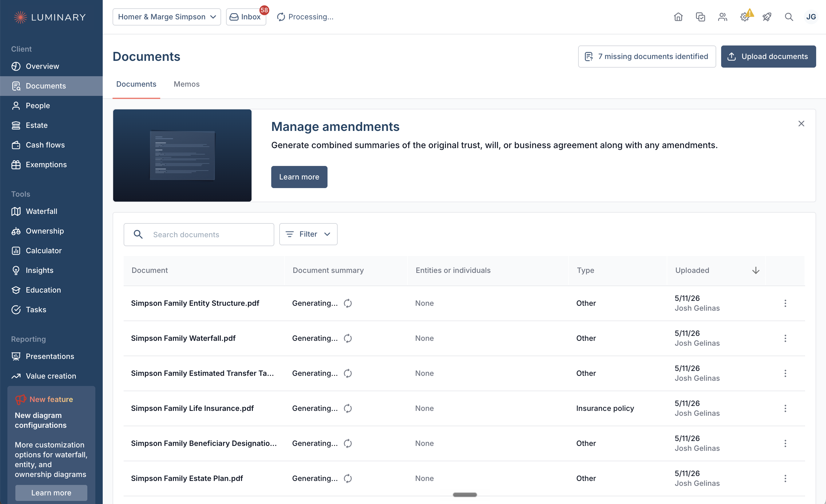Open the Inbox with 58 notifications
Image resolution: width=826 pixels, height=504 pixels.
pyautogui.click(x=246, y=17)
